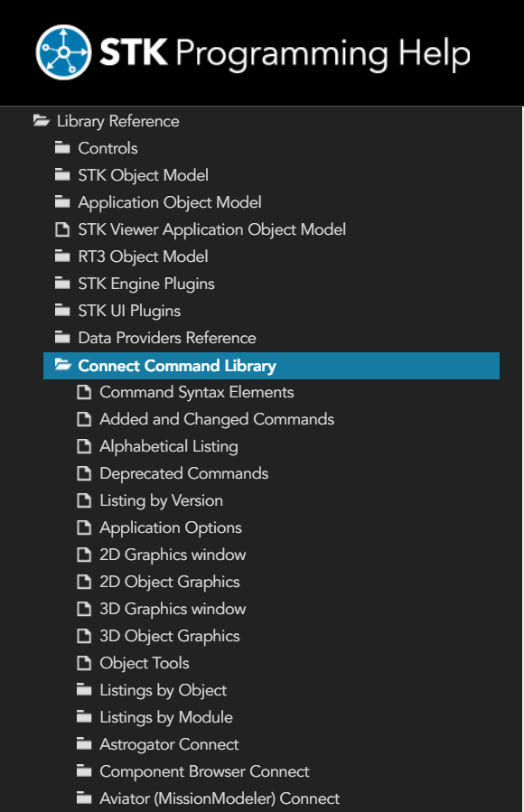524x812 pixels.
Task: Click the STK Engine Plugins folder icon
Action: point(62,283)
